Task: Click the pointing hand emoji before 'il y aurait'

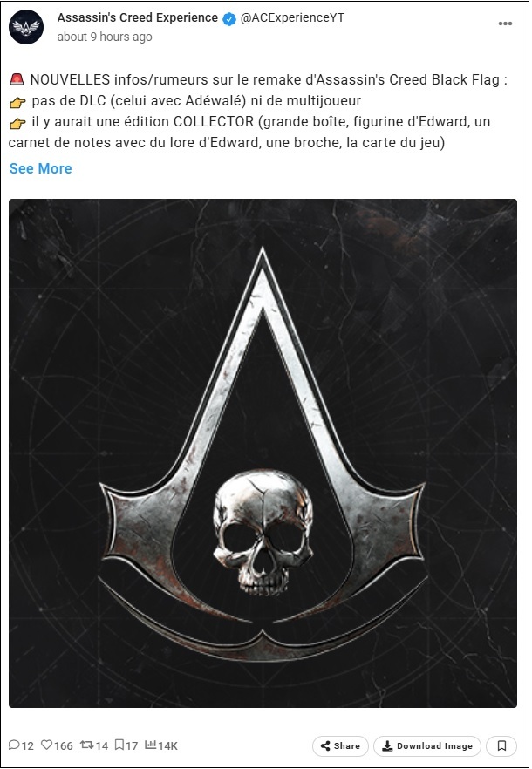Action: pos(17,123)
